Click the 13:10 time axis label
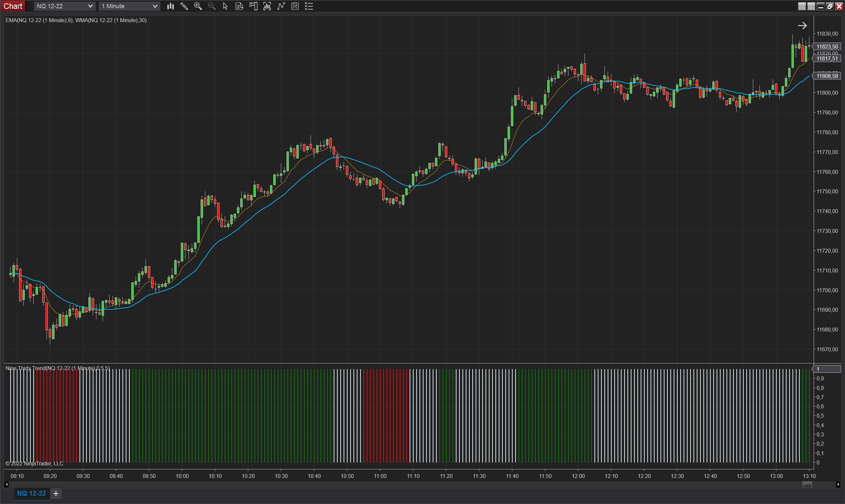 coord(809,476)
